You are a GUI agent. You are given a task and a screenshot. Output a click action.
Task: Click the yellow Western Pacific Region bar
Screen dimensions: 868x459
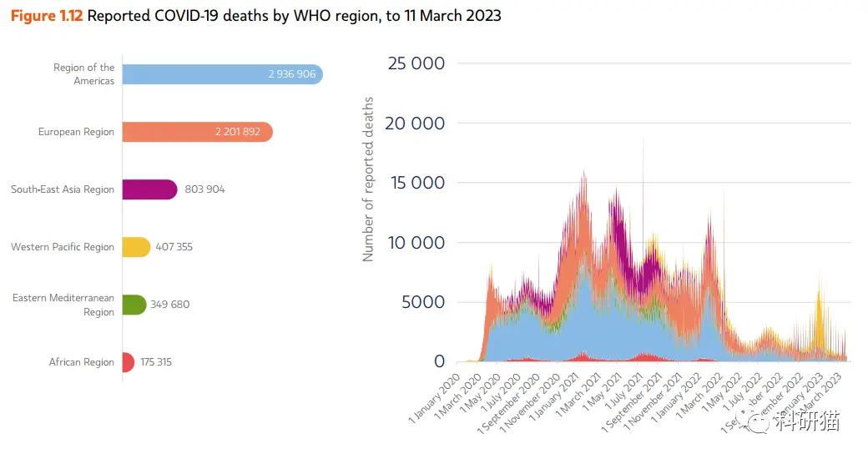click(136, 247)
